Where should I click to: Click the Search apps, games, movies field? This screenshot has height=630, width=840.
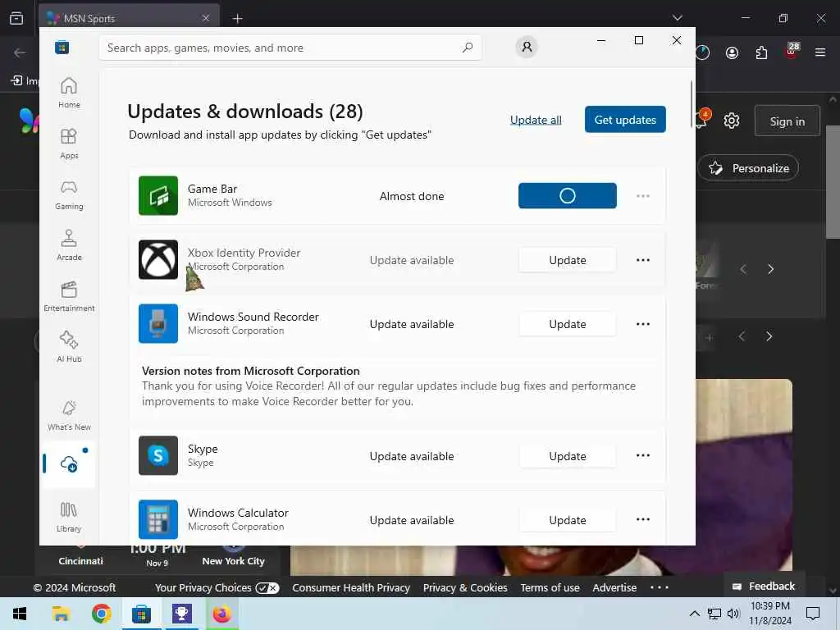tap(290, 48)
